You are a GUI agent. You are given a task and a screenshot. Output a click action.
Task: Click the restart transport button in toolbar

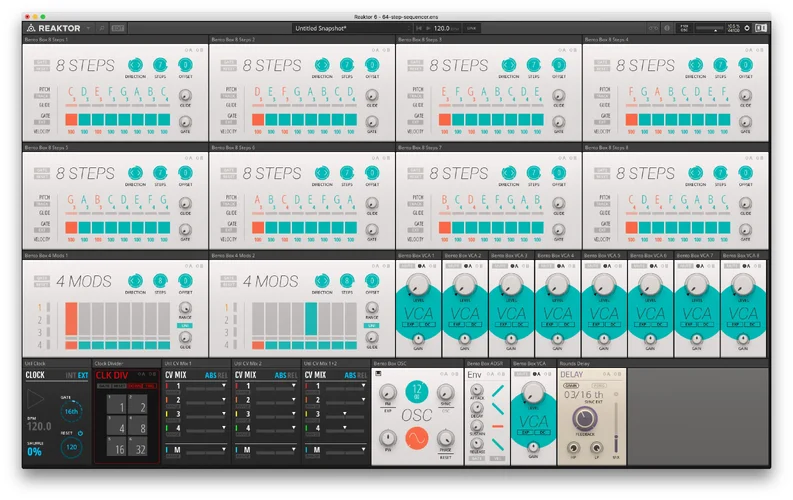pyautogui.click(x=419, y=28)
